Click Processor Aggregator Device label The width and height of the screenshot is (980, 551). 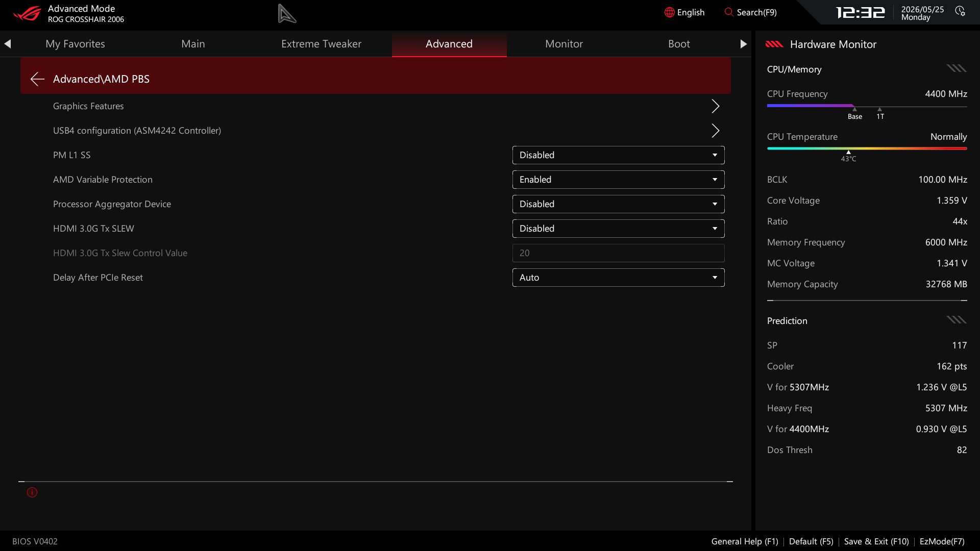112,204
